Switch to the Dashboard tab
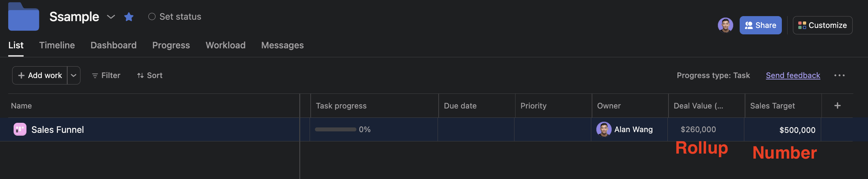The height and width of the screenshot is (179, 868). 113,45
